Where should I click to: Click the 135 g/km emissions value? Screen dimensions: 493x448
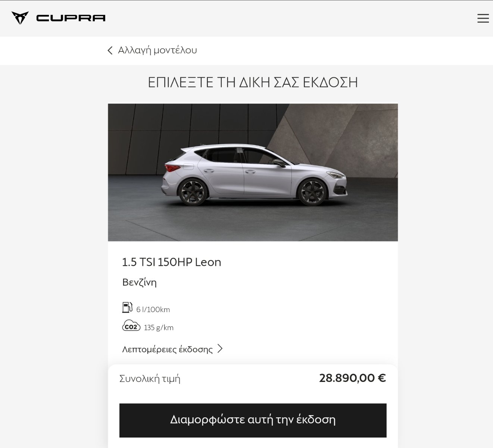coord(159,327)
